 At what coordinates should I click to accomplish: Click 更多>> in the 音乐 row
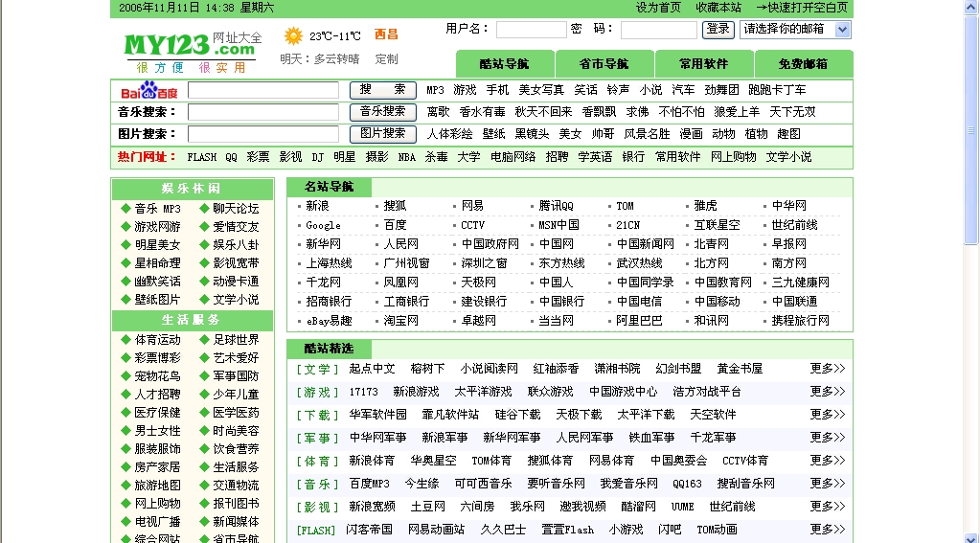(x=828, y=484)
